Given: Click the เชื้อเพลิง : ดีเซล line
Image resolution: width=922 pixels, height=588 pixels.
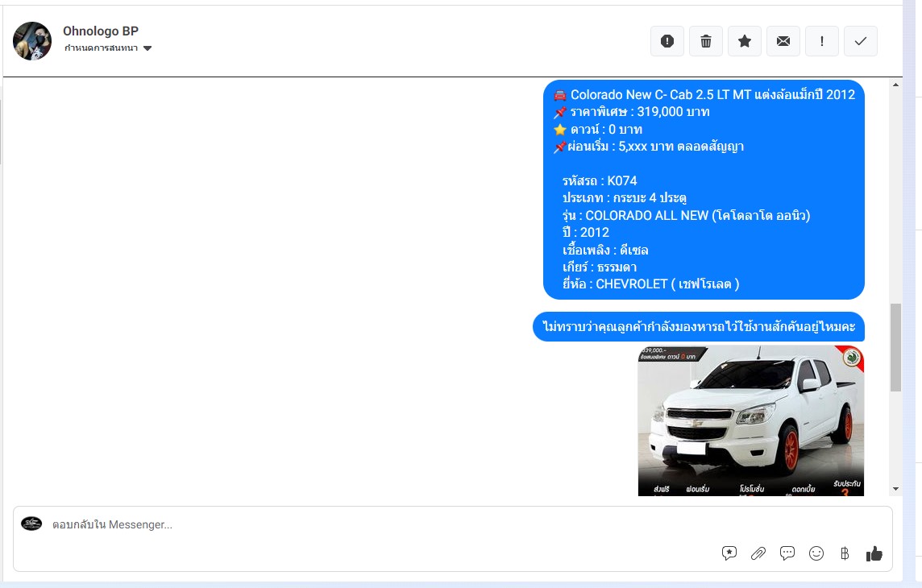Looking at the screenshot, I should coord(605,251).
